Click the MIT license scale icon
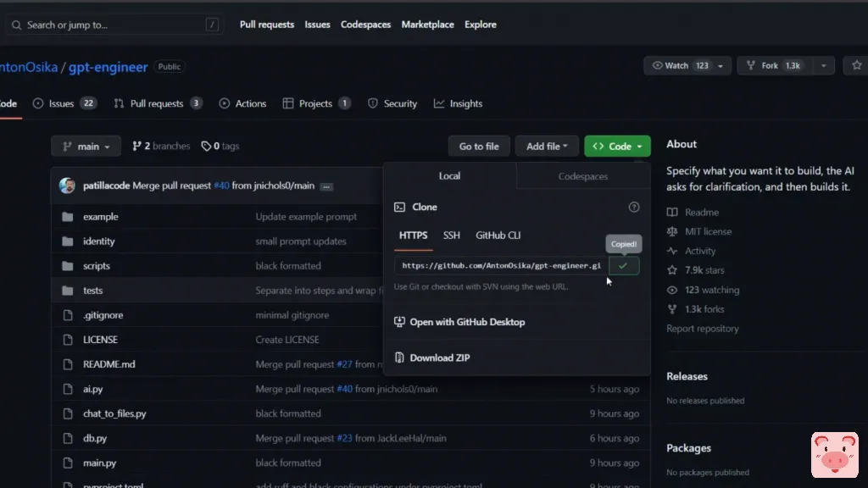Image resolution: width=868 pixels, height=488 pixels. (x=672, y=232)
